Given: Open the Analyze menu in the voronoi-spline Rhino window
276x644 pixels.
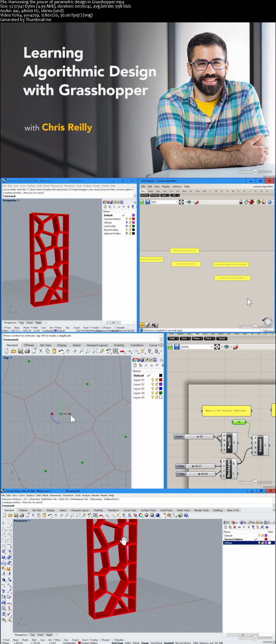Looking at the screenshot, I should [x=87, y=186].
